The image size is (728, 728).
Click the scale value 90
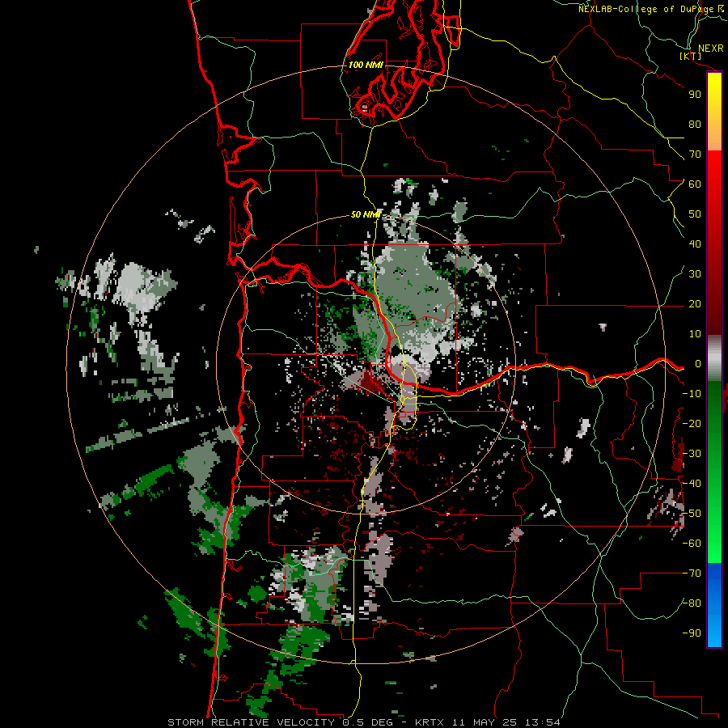(695, 95)
